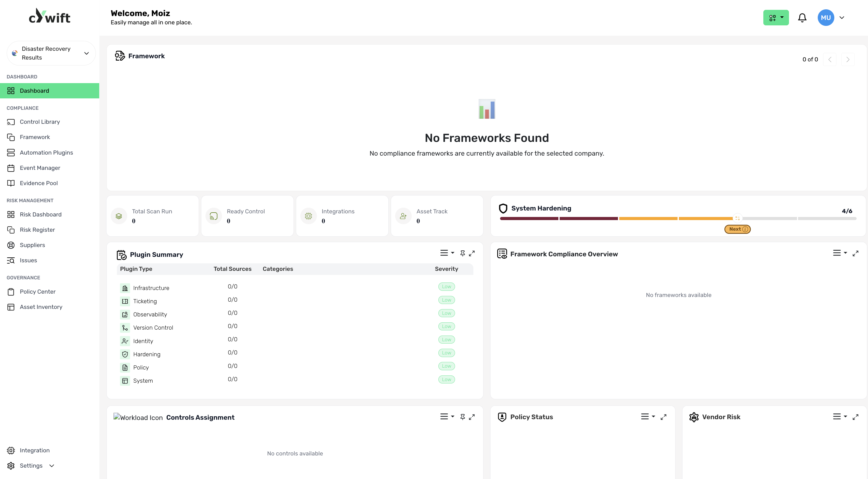Expand Plugin Summary to fullscreen
The height and width of the screenshot is (479, 868).
[x=472, y=253]
